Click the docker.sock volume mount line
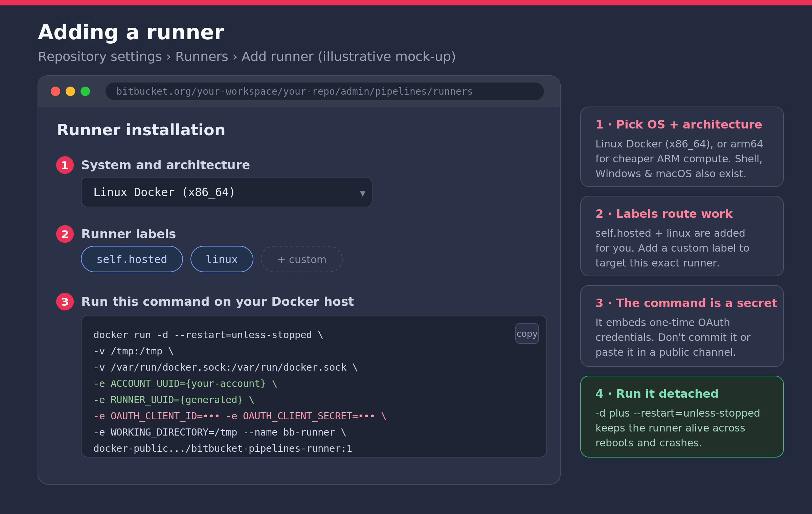The height and width of the screenshot is (514, 812). 226,367
